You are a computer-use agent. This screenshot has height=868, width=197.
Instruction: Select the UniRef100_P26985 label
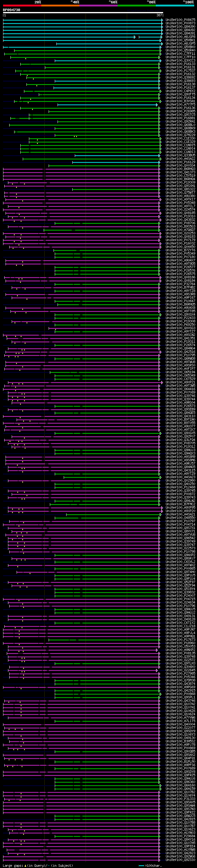click(180, 111)
